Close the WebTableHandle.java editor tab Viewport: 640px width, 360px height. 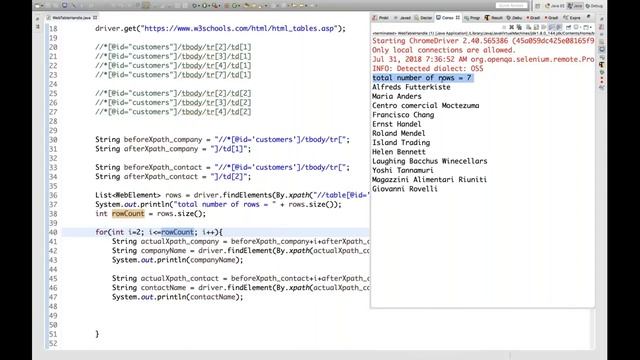pos(95,18)
